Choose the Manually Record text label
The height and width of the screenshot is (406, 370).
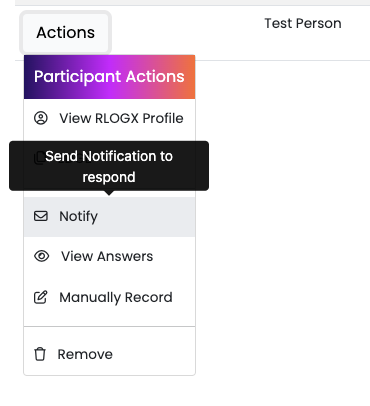tap(116, 297)
